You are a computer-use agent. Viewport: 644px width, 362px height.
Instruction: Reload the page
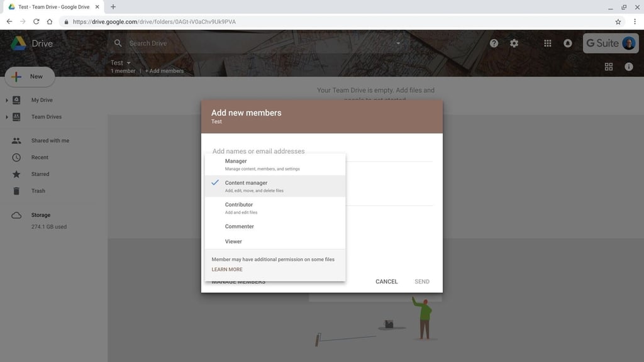pos(36,21)
